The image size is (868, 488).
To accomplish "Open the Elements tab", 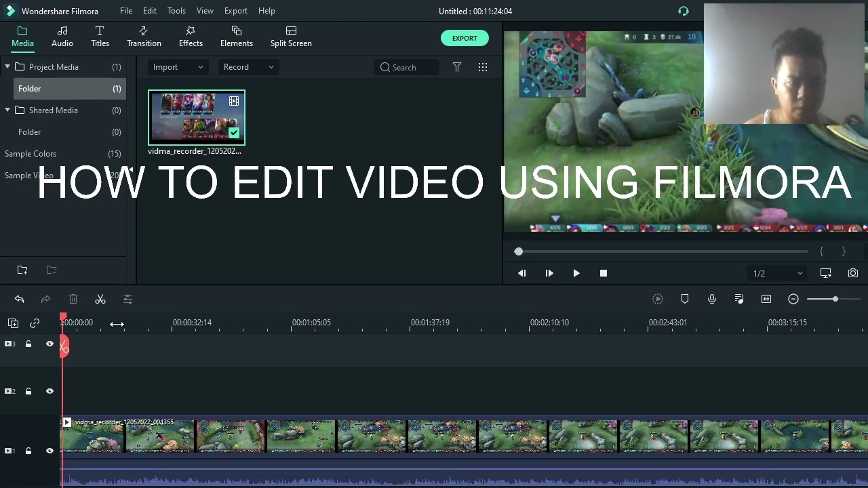I will (x=237, y=37).
